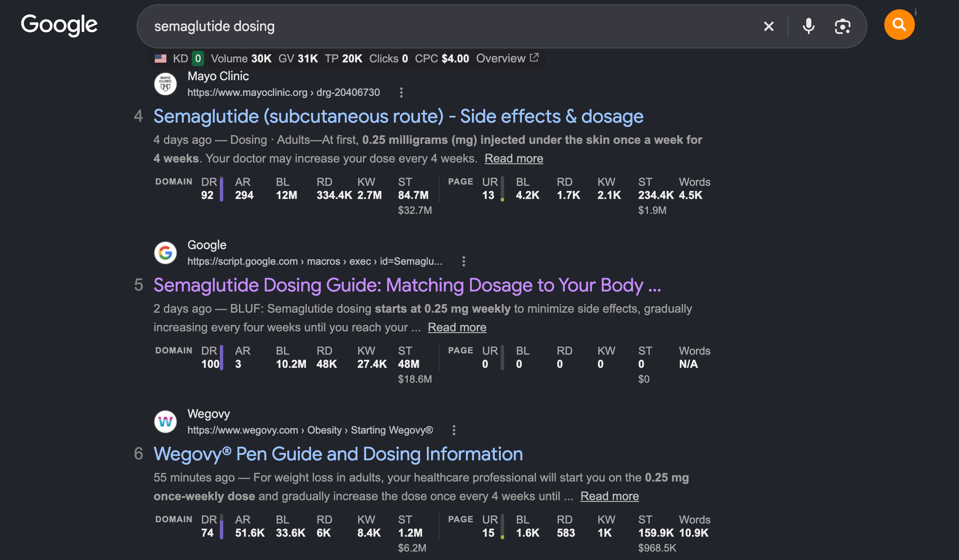Click Mayo Clinic domain traffic 84.7M
Image resolution: width=959 pixels, height=560 pixels.
click(413, 195)
